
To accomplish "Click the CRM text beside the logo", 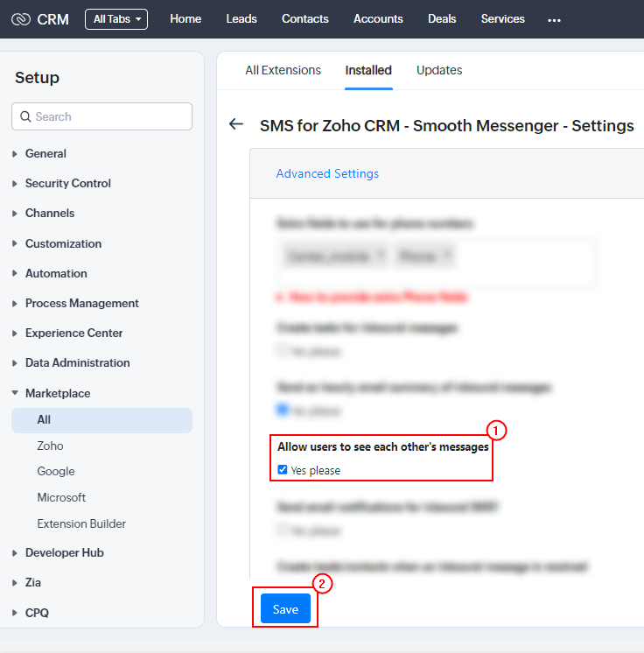I will click(x=52, y=19).
